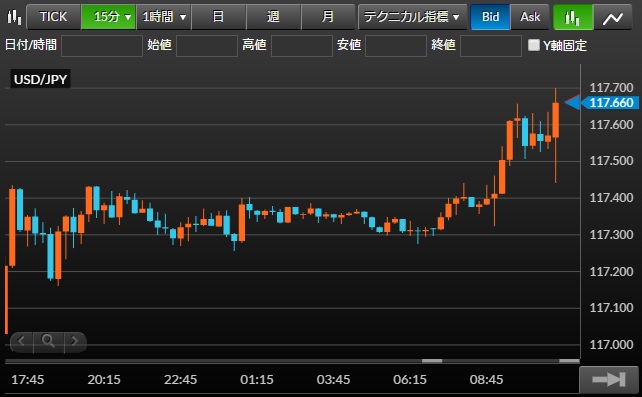Jump to latest data with end-arrow button
The width and height of the screenshot is (642, 397).
[609, 379]
